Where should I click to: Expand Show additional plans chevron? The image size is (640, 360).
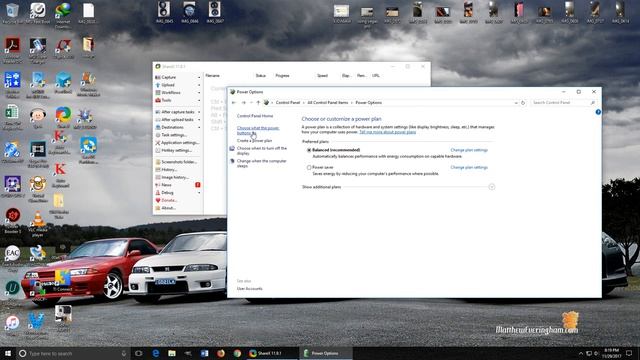click(491, 187)
